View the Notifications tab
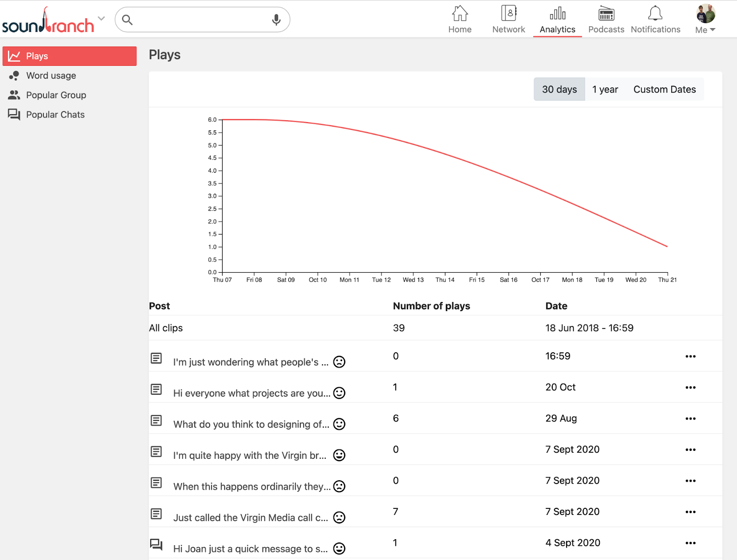The height and width of the screenshot is (560, 737). [x=655, y=20]
